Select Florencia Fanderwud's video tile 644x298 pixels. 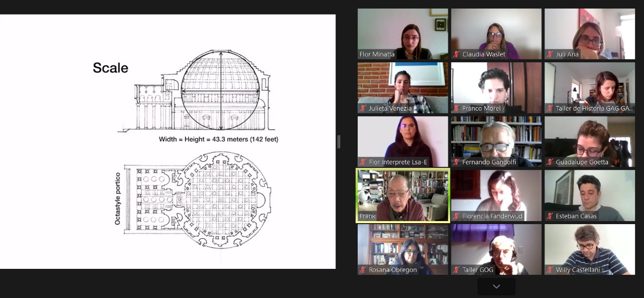(496, 195)
